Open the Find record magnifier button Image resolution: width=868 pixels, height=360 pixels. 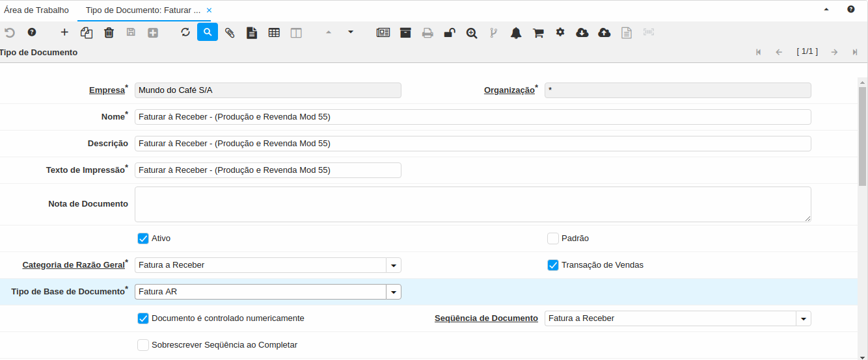tap(208, 32)
